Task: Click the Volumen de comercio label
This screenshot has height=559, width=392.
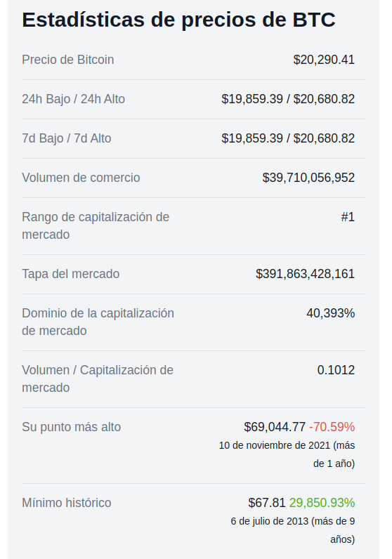Action: click(x=81, y=178)
